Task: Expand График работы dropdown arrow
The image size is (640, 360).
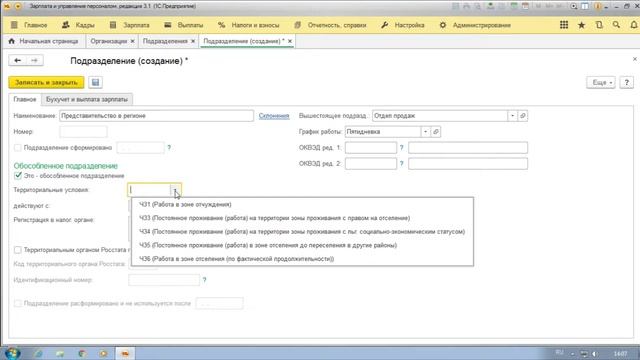Action: pos(425,132)
